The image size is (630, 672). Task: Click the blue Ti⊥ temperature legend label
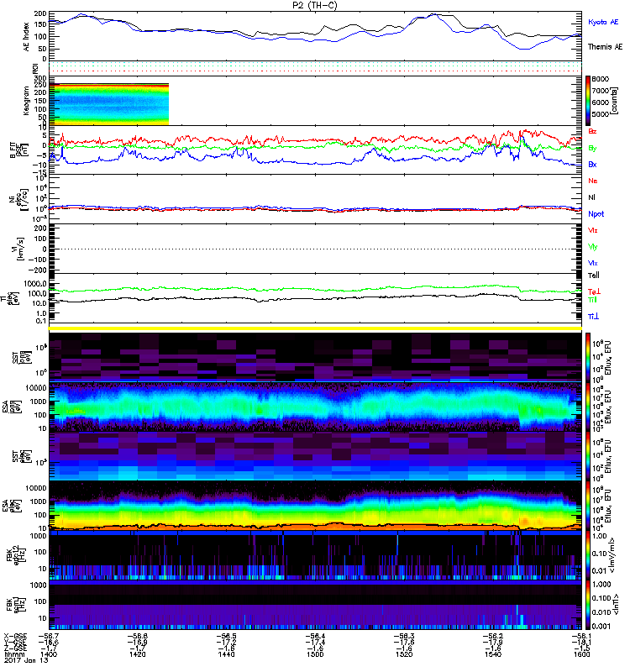coord(593,317)
